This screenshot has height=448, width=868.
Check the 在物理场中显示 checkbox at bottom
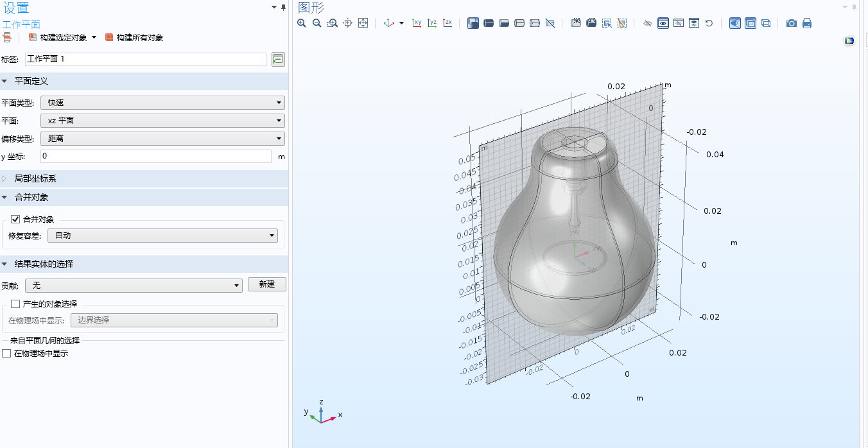coord(6,354)
